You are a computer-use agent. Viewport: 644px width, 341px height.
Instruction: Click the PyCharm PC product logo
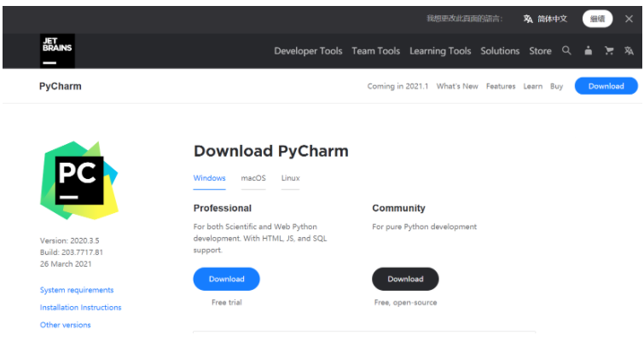pyautogui.click(x=78, y=180)
